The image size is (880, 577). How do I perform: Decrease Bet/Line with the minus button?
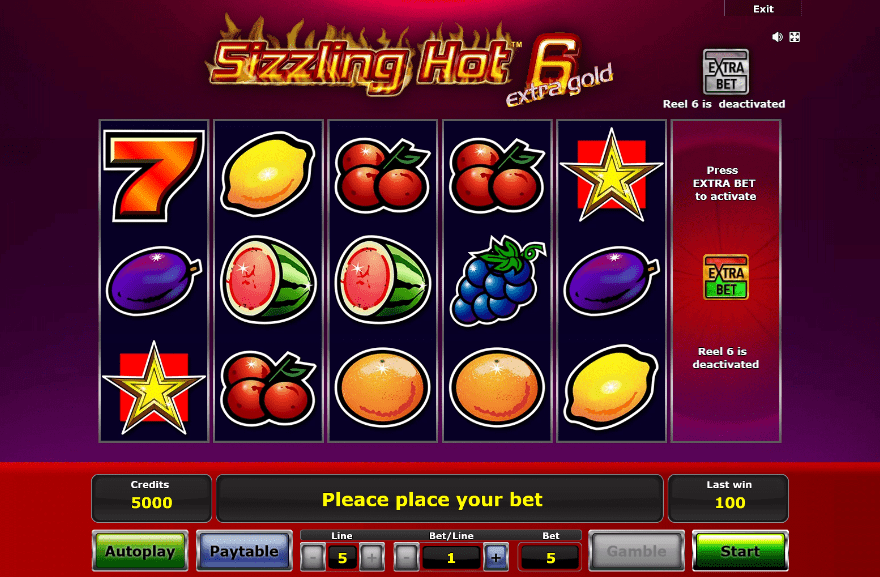point(406,557)
